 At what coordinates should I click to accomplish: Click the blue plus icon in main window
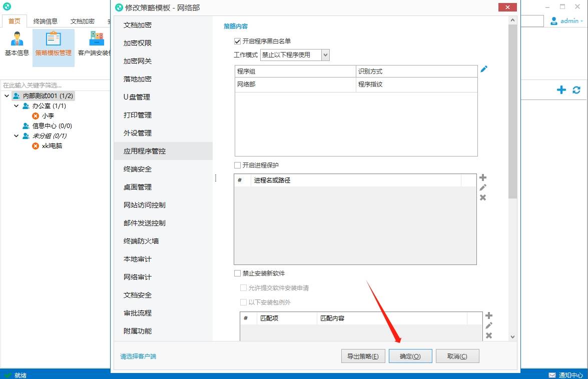click(561, 90)
